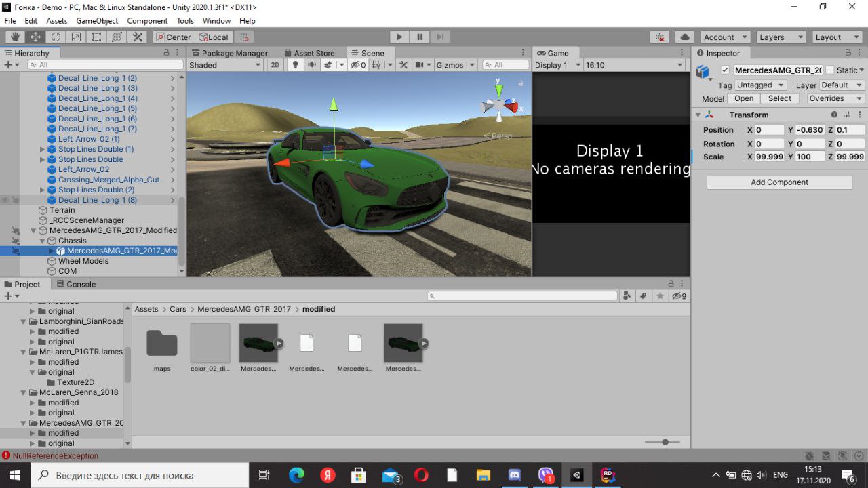This screenshot has width=868, height=488.
Task: Select the color_02_di texture asset
Action: (210, 348)
